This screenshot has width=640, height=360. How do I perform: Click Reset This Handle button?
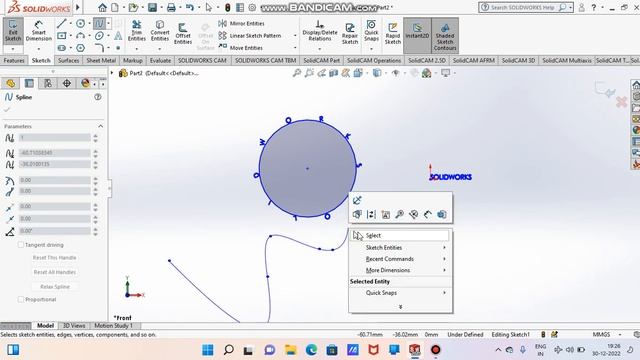(55, 258)
